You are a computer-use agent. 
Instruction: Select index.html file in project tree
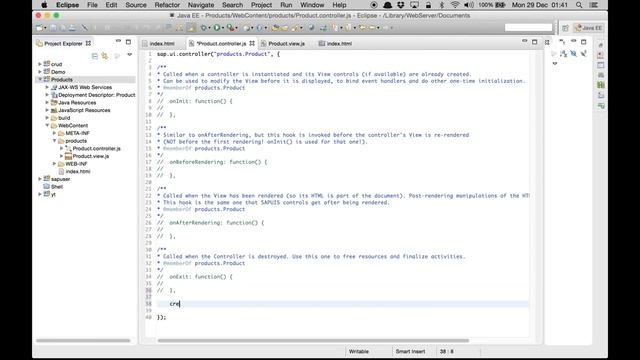point(78,171)
